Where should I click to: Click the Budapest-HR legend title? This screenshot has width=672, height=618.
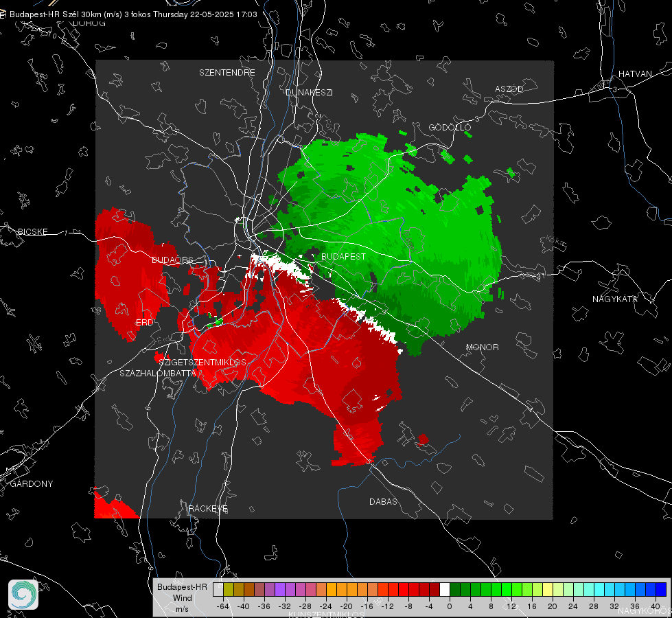coord(182,587)
